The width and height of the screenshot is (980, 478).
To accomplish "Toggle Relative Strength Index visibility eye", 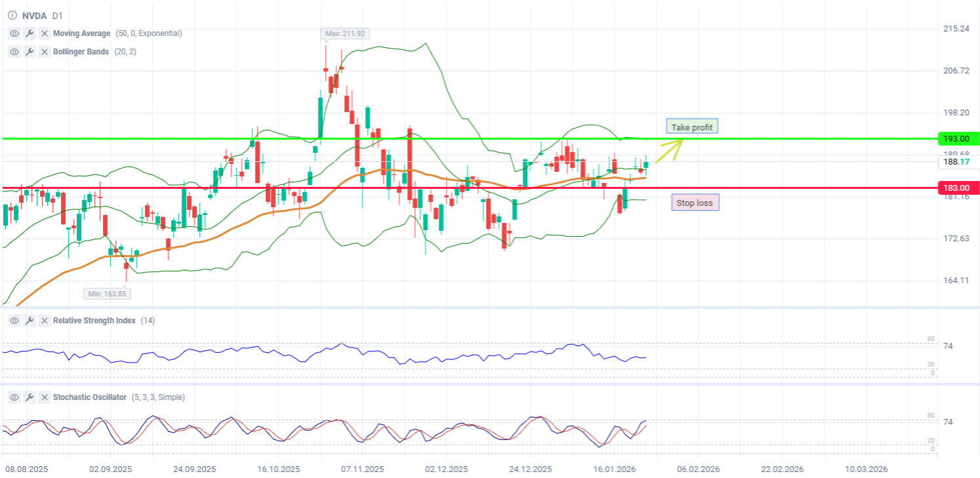I will click(14, 321).
